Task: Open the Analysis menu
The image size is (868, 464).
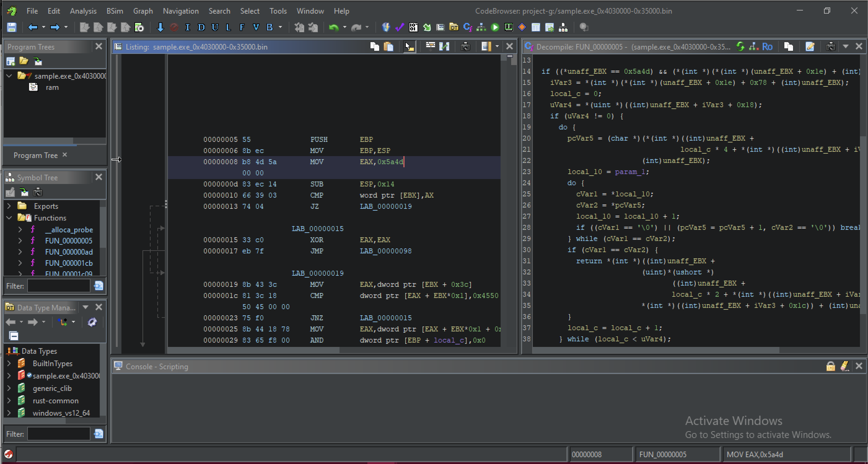Action: pyautogui.click(x=83, y=11)
